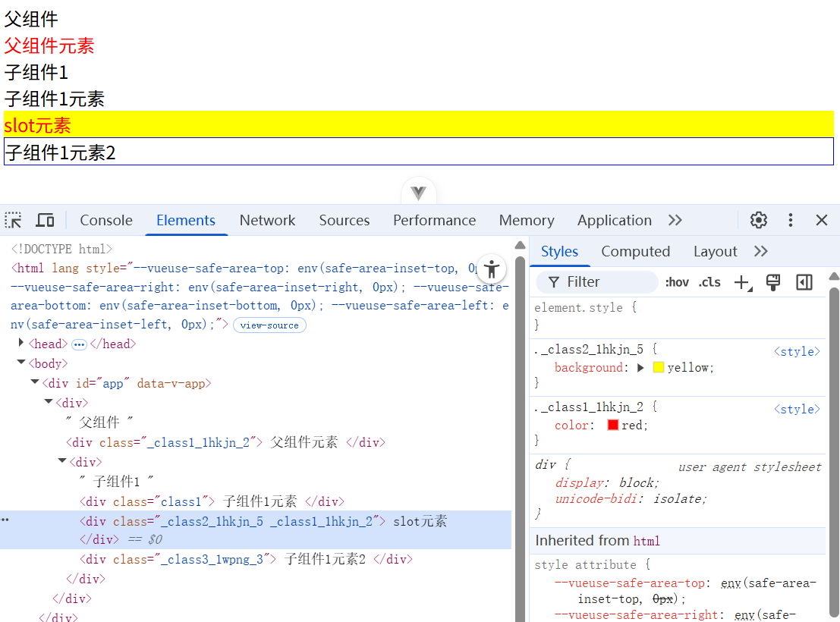The image size is (840, 622).
Task: Open the yellow background color swatch
Action: (x=658, y=368)
